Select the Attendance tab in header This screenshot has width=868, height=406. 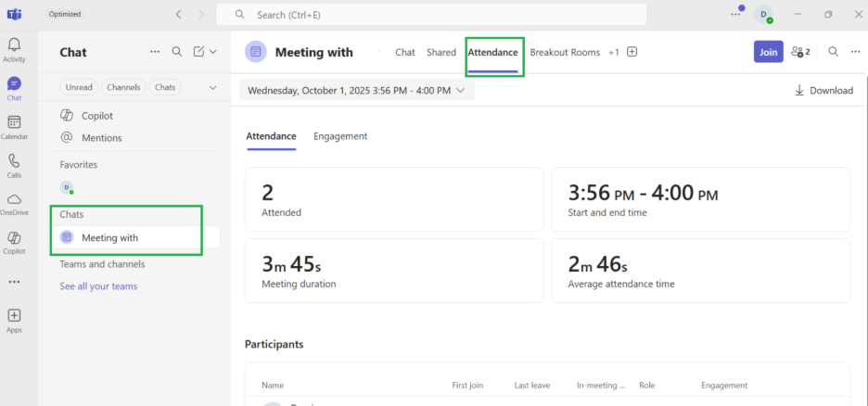pyautogui.click(x=492, y=53)
